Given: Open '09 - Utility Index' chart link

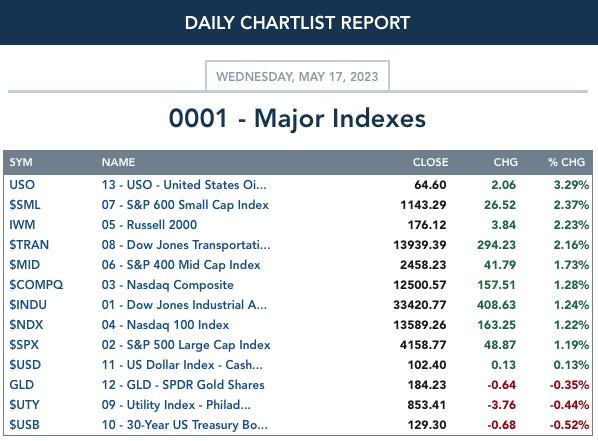Looking at the screenshot, I should (x=176, y=405).
